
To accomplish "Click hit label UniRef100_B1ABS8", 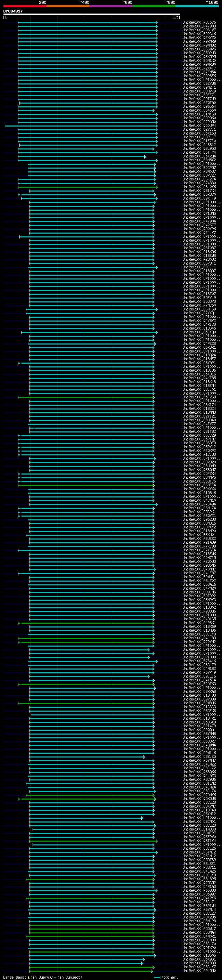I will click(x=199, y=829).
